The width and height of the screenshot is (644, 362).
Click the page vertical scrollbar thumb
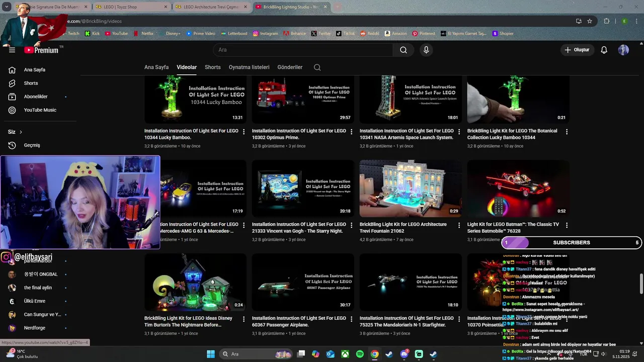pyautogui.click(x=641, y=284)
